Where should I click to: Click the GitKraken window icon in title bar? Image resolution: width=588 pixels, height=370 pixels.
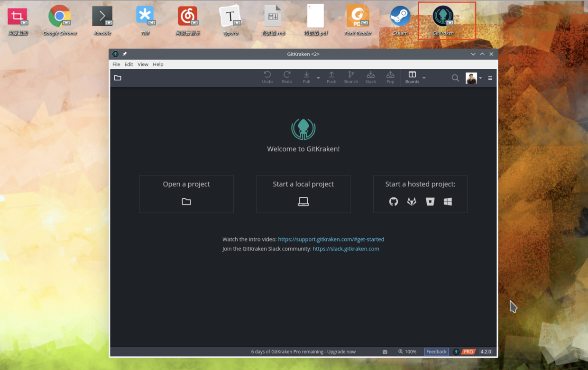tap(115, 54)
